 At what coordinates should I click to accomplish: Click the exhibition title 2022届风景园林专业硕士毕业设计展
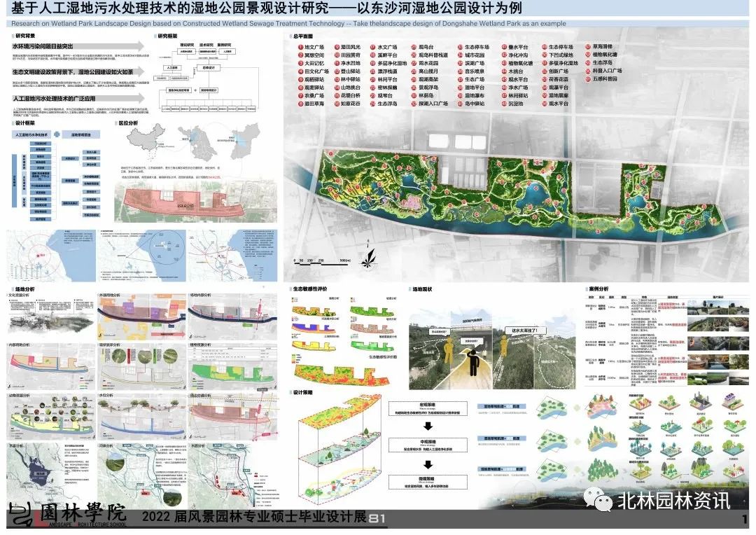click(254, 517)
